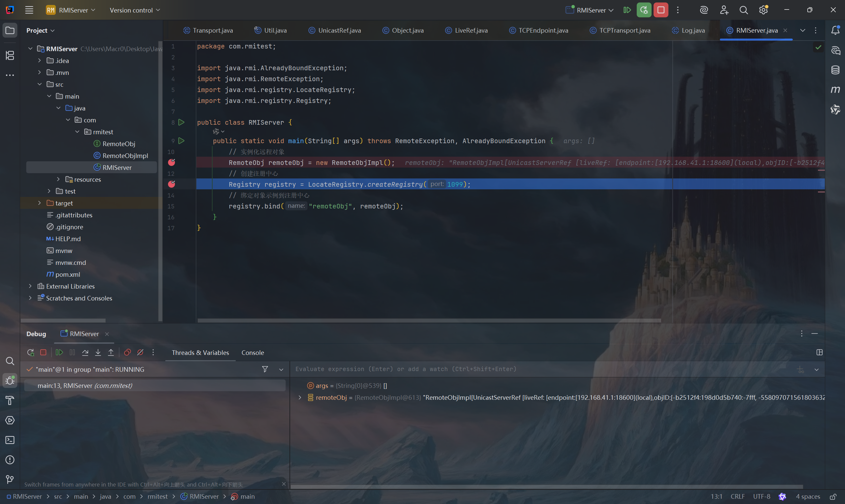
Task: Open RemoteObjImpl in project tree
Action: click(x=125, y=155)
